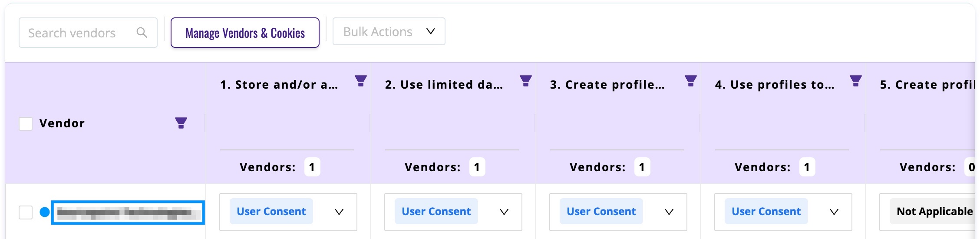Expand User Consent dropdown under purpose 4

click(783, 212)
